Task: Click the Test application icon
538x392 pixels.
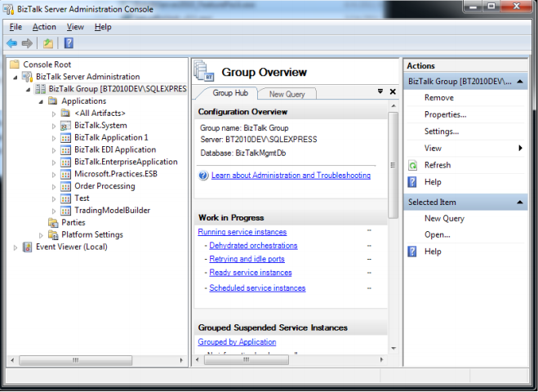Action: coord(65,198)
